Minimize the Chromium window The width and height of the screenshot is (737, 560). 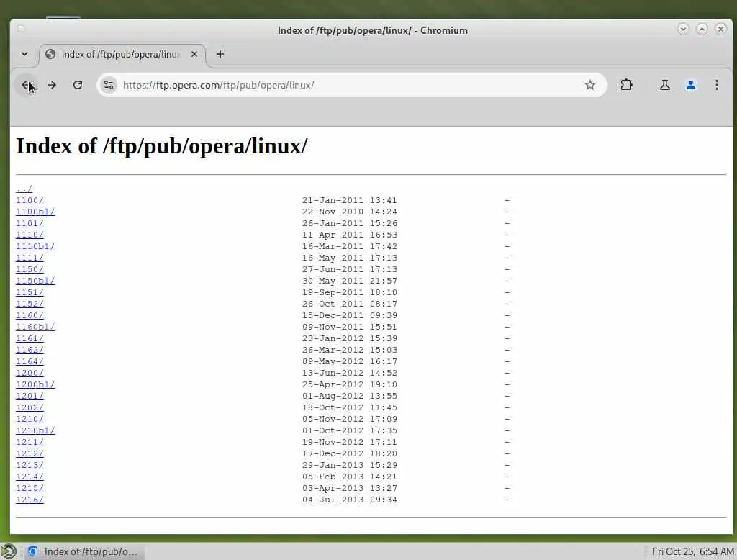(683, 30)
